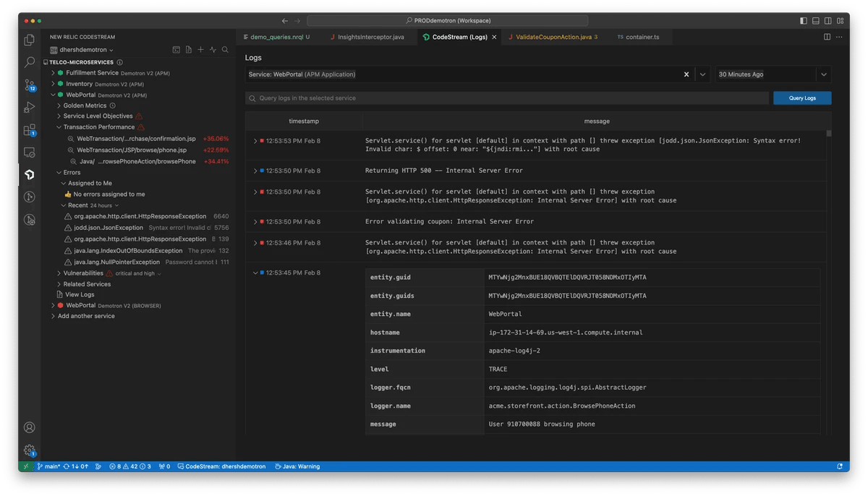Open the dhershdemotron account dropdown
Screen dimensions: 868x496
(x=82, y=50)
